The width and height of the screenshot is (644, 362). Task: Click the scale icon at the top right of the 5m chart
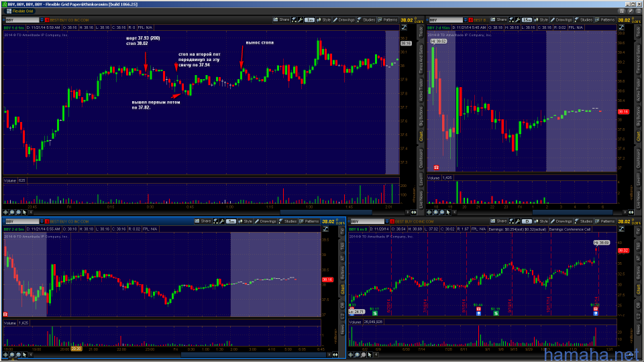coord(326,229)
